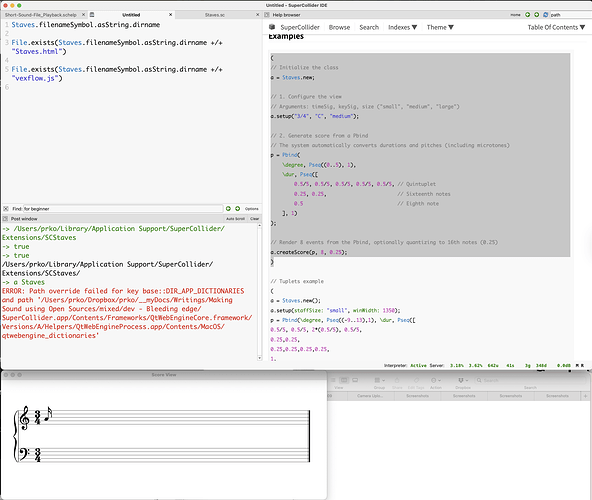592x500 pixels.
Task: Open the Action menu in Finder toolbar
Action: [436, 380]
